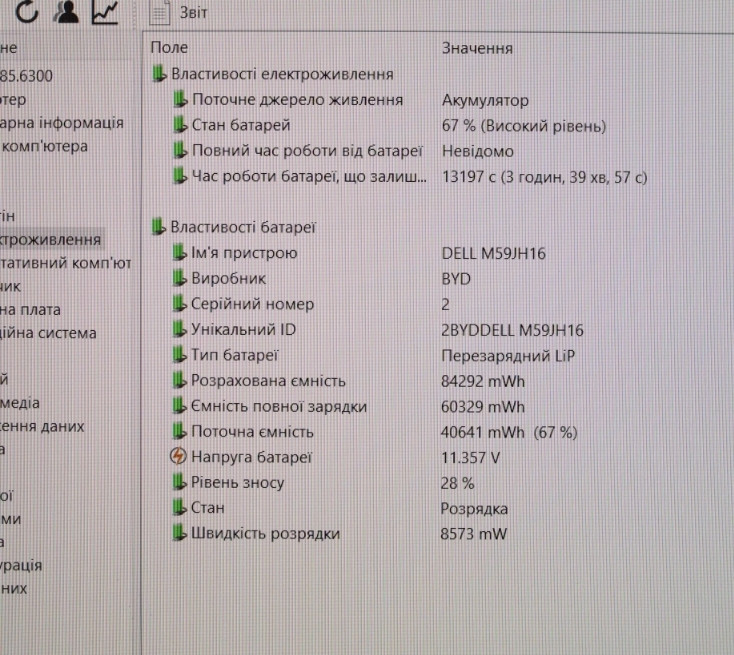Click the value 28 %
The image size is (734, 655).
coord(457,483)
